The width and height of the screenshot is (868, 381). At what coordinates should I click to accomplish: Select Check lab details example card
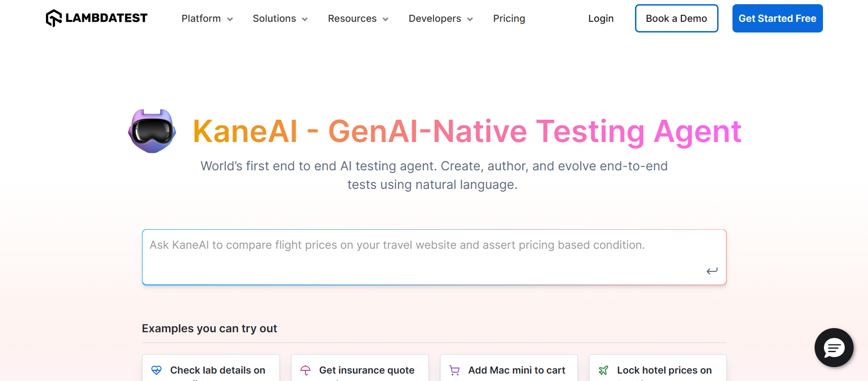[x=211, y=368]
